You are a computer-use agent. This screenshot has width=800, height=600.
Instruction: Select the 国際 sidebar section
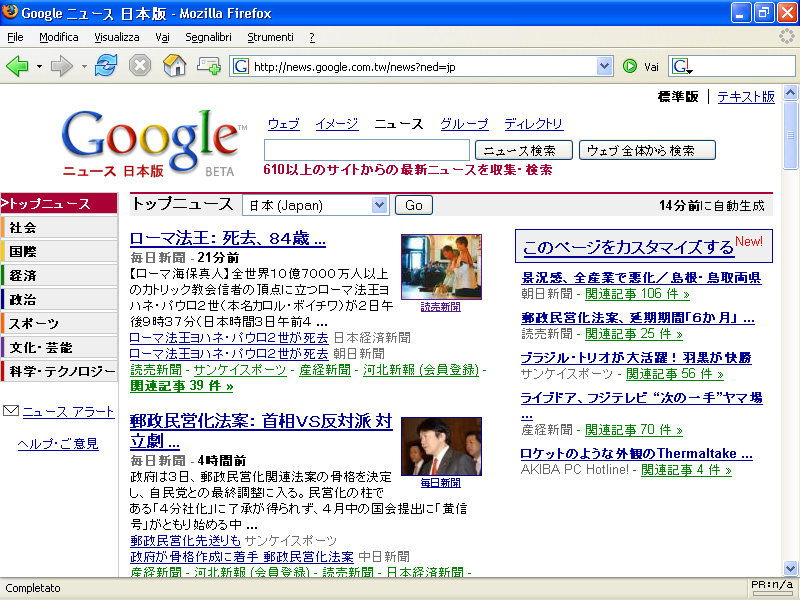click(x=59, y=252)
